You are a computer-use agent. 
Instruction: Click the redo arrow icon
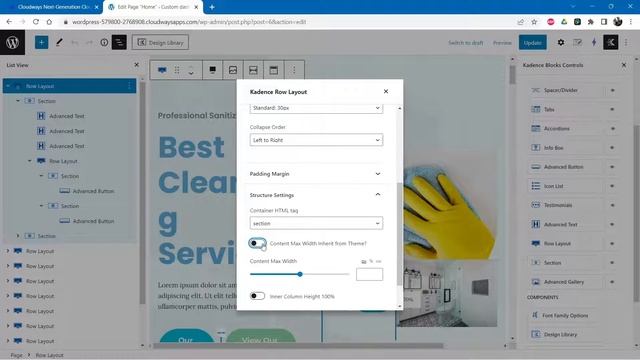point(89,42)
